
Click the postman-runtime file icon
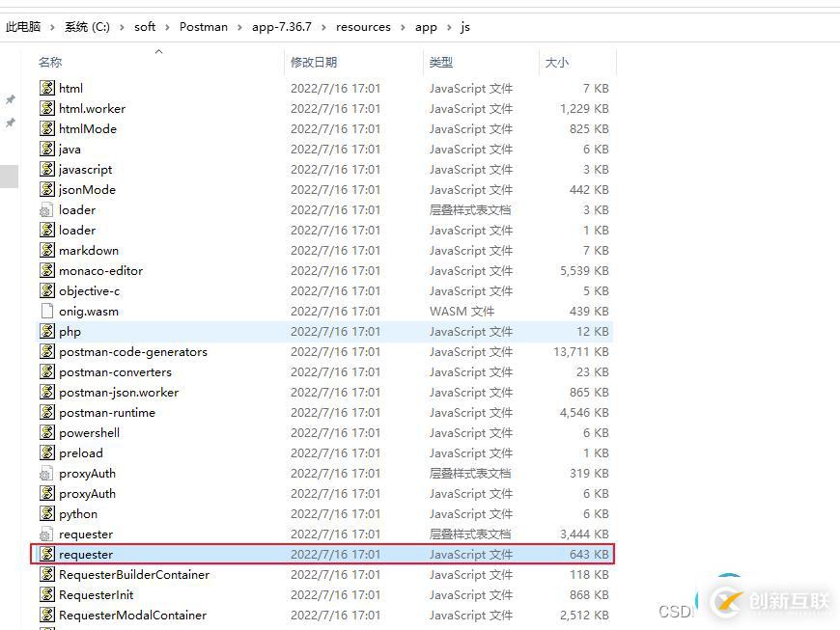47,412
